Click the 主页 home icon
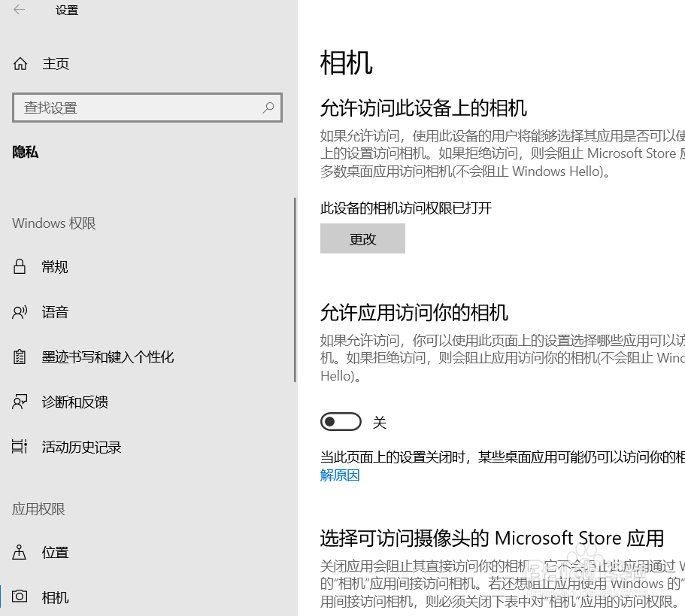The image size is (685, 616). tap(20, 63)
